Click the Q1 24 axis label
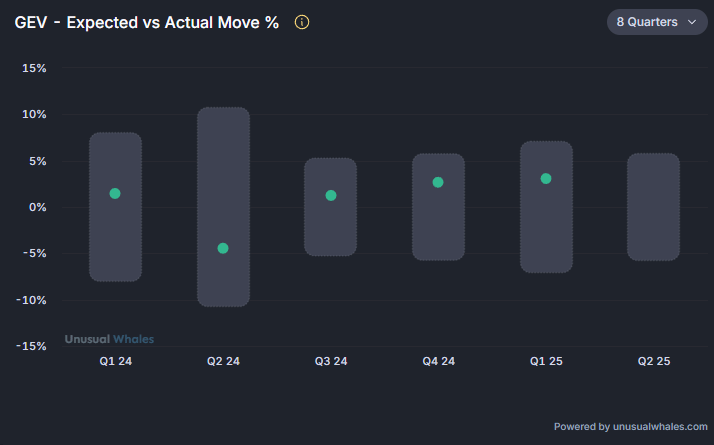 click(115, 361)
